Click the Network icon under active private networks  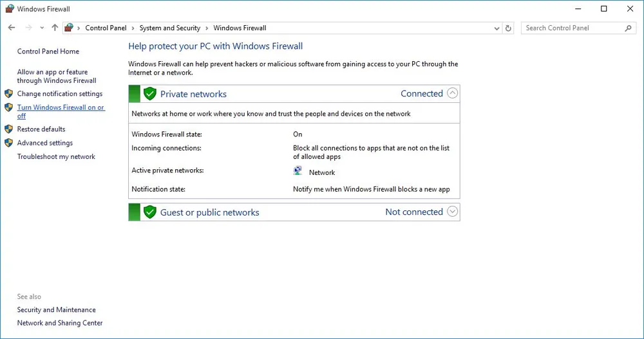pos(298,172)
